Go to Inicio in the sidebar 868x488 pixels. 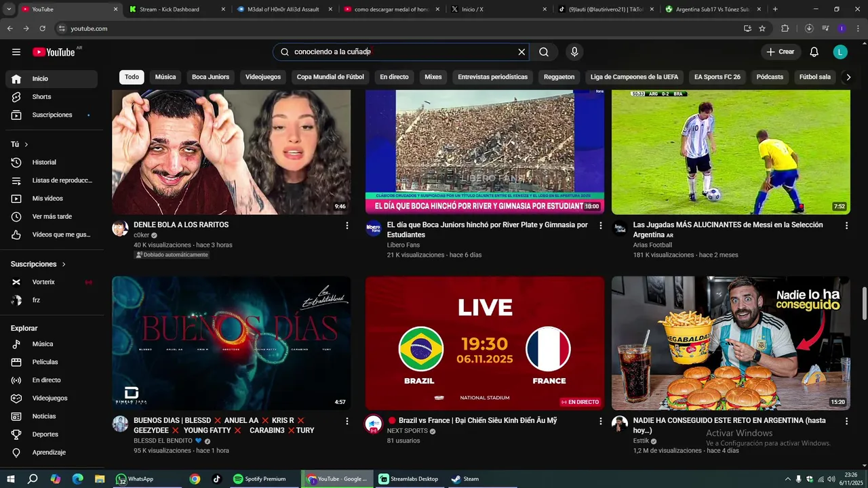pos(52,79)
